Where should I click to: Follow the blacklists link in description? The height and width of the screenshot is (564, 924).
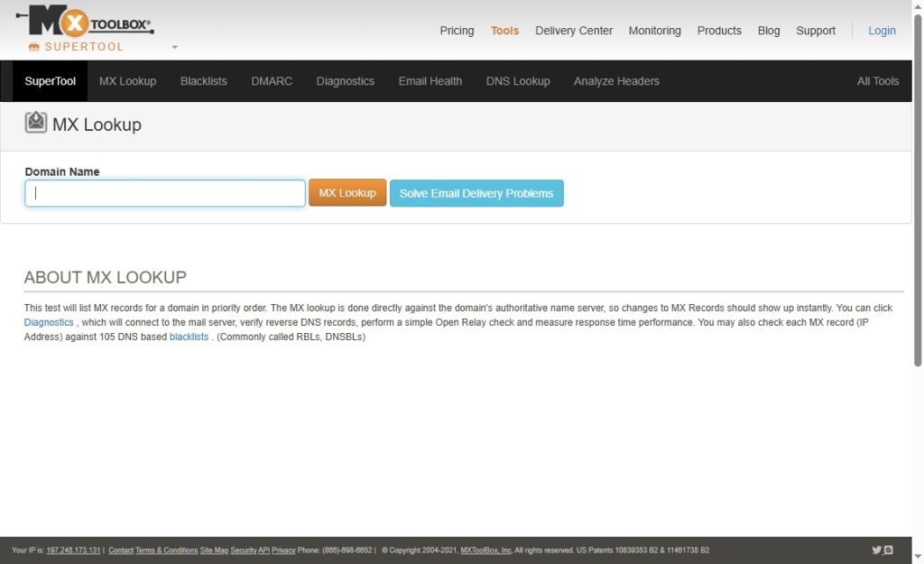point(189,337)
